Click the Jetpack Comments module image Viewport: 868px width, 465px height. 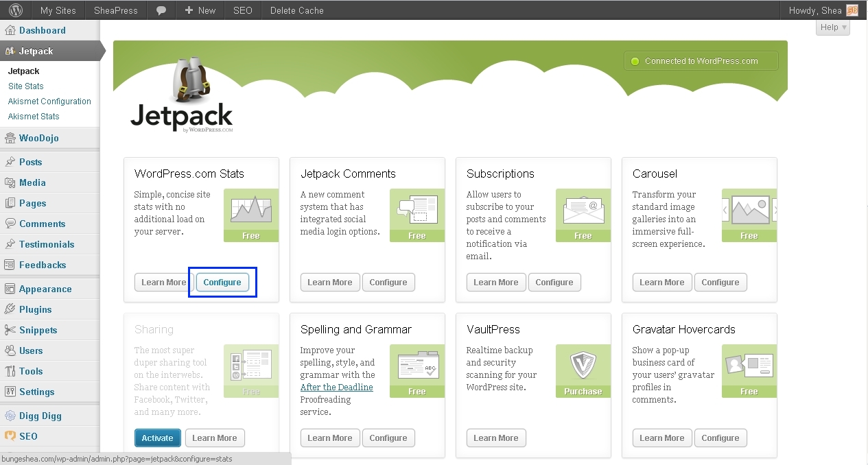[417, 215]
